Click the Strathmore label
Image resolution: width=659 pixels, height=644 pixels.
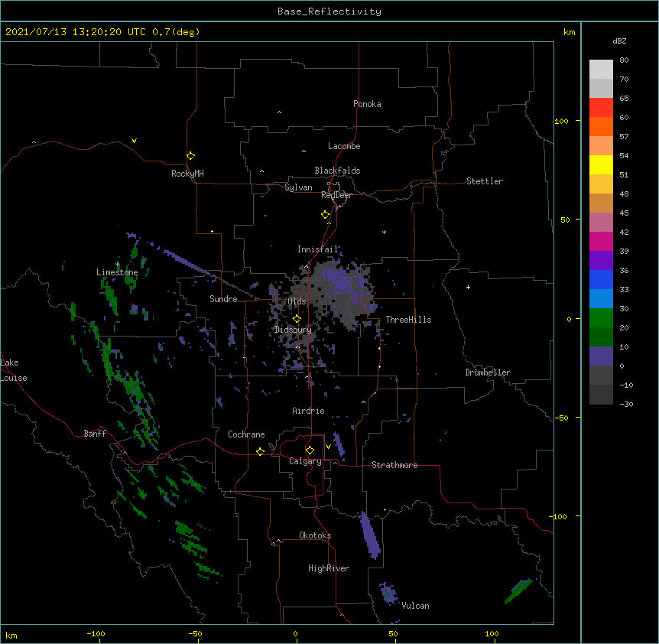click(394, 465)
